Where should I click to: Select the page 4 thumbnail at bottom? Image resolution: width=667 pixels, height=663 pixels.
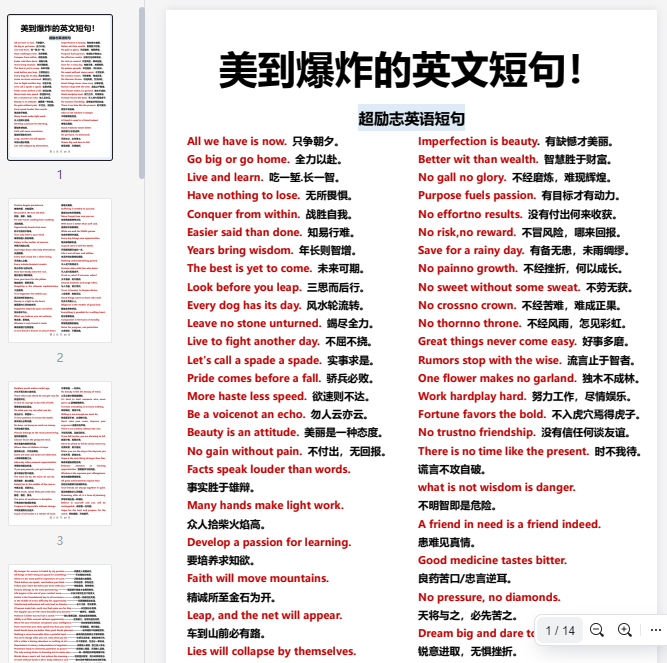(60, 612)
